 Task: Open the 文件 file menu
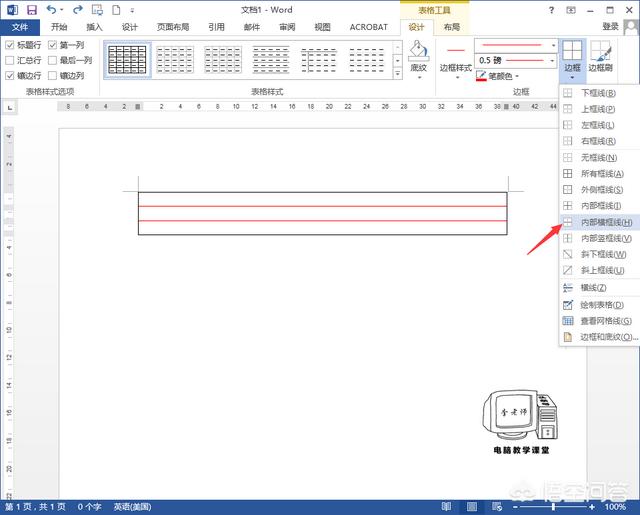point(20,27)
